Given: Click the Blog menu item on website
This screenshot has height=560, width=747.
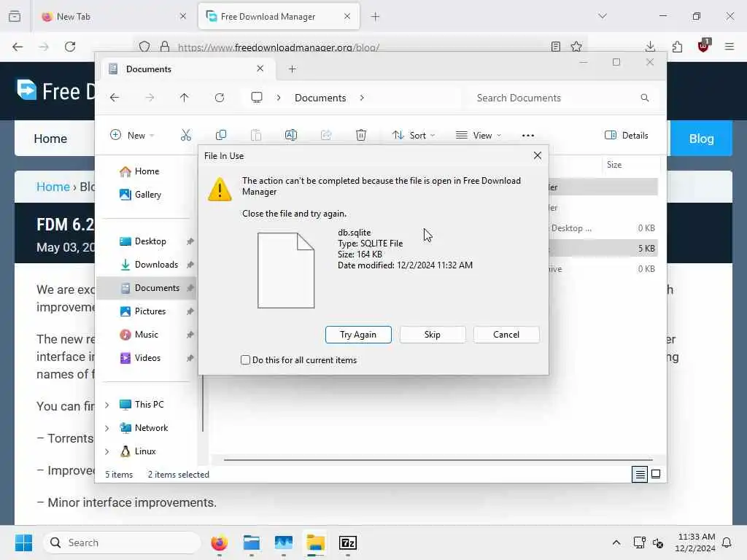Looking at the screenshot, I should click(x=701, y=139).
